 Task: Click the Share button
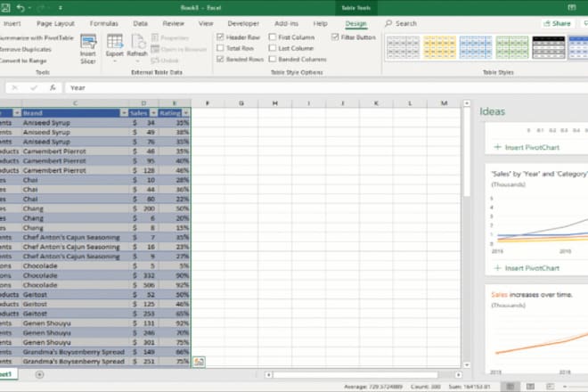(557, 23)
